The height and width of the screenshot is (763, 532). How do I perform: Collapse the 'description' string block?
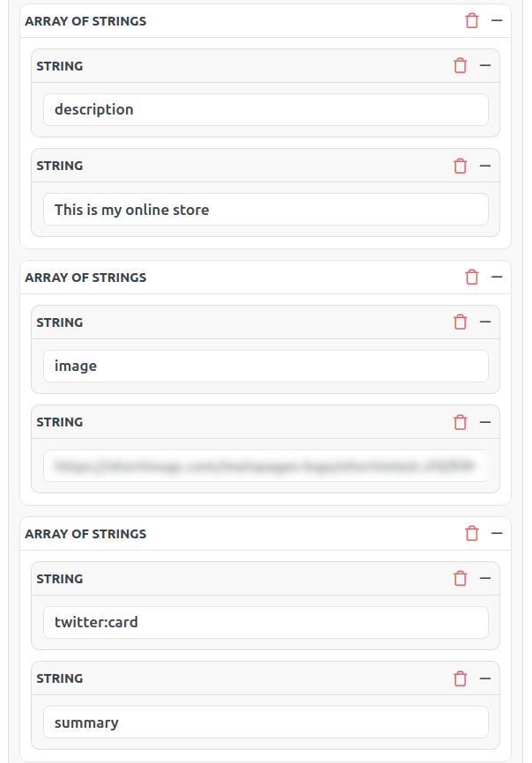tap(484, 66)
